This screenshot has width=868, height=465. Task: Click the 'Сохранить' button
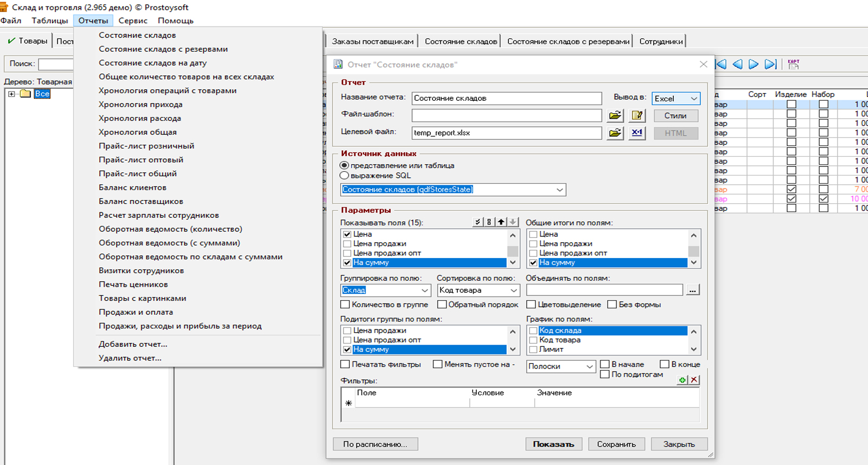tap(616, 444)
